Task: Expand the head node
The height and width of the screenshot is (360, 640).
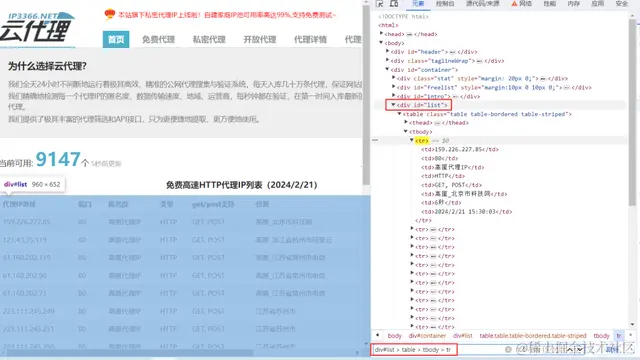Action: coord(381,34)
